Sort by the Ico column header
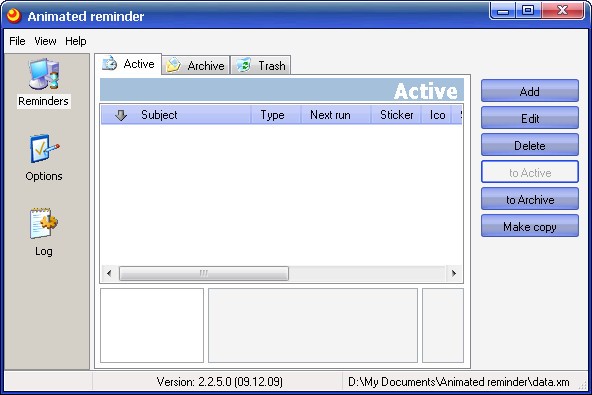592x395 pixels. pyautogui.click(x=437, y=115)
